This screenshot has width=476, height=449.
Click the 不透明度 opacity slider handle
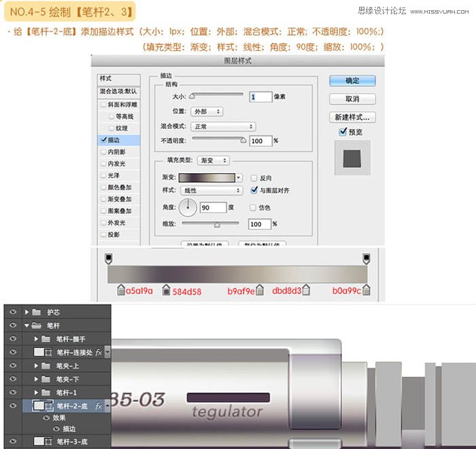pos(243,140)
